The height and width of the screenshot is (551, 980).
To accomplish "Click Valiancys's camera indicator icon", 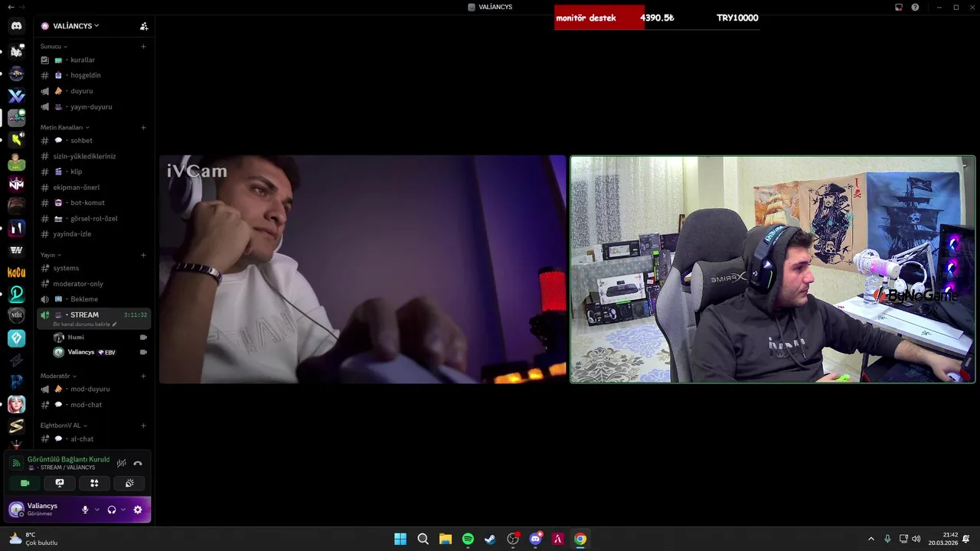I will click(143, 353).
